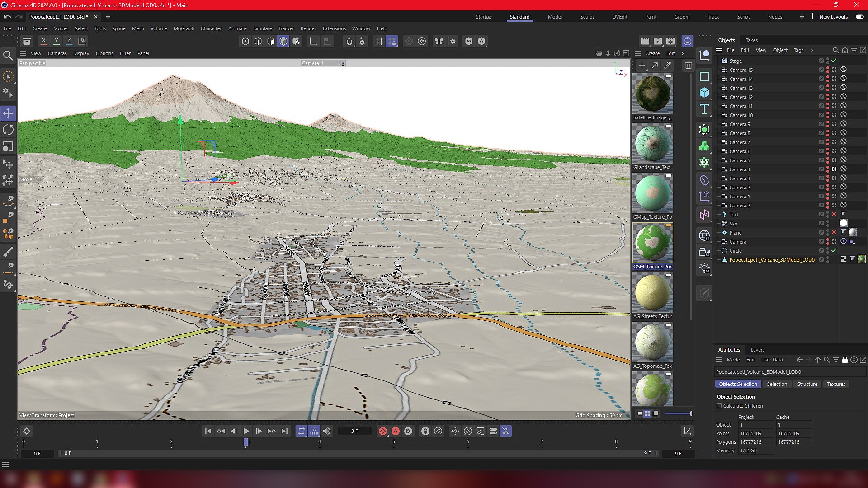
Task: Delete material using the trash icon
Action: pos(688,66)
